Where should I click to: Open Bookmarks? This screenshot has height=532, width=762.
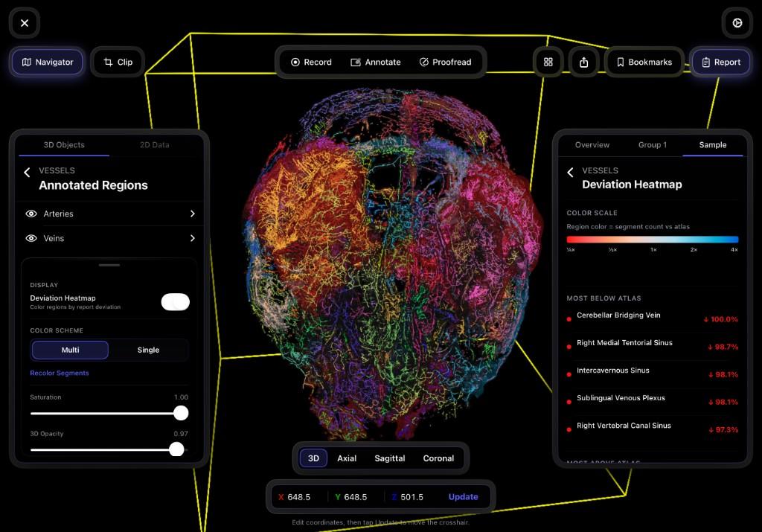click(x=644, y=63)
